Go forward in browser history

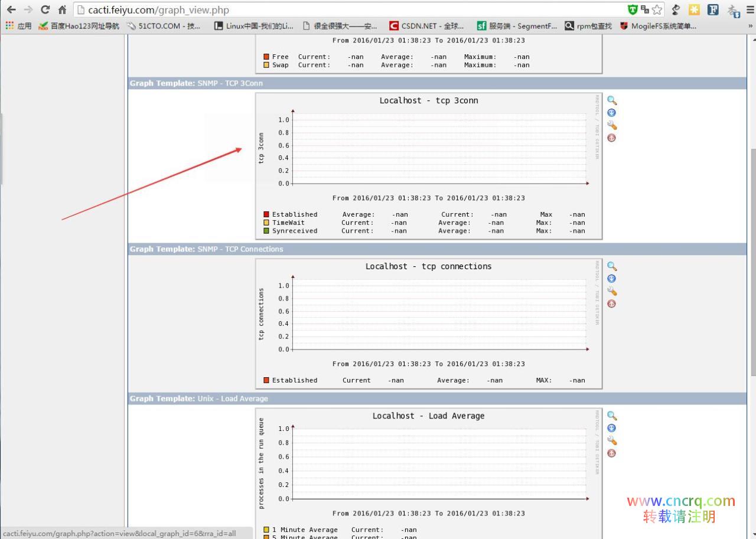28,10
